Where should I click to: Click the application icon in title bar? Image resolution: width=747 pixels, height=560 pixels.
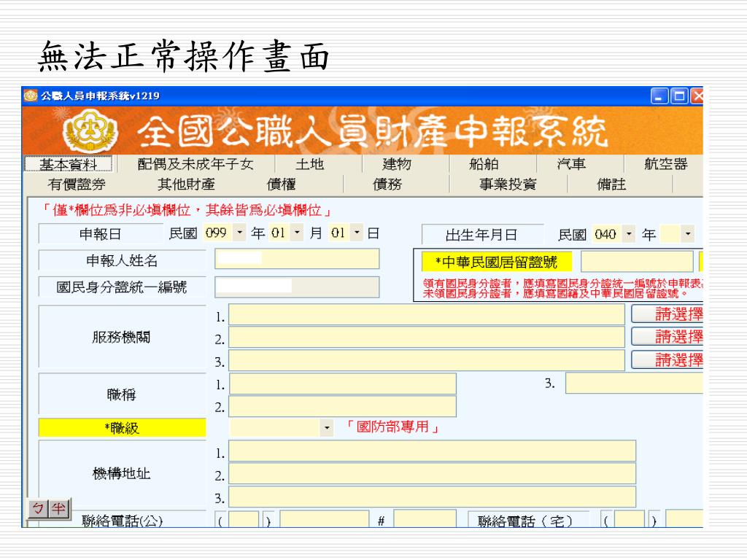click(x=31, y=96)
